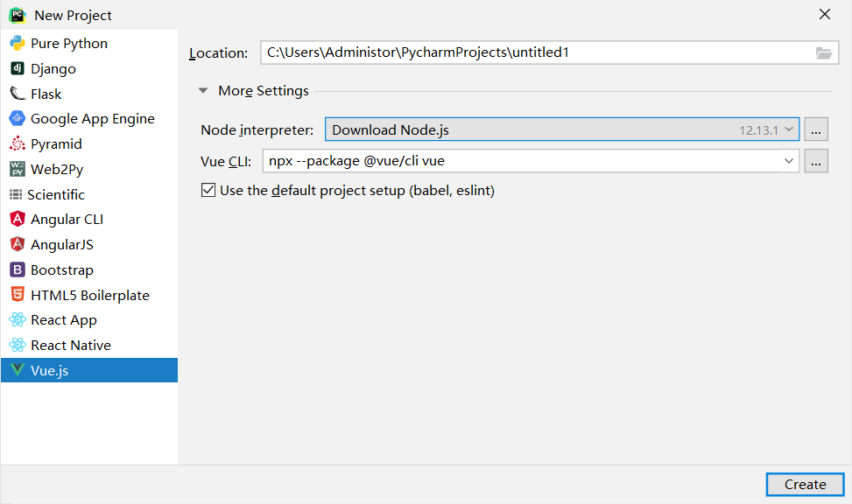Screen dimensions: 852x504
Task: Select the highlighted Vue.js entry
Action: (89, 370)
